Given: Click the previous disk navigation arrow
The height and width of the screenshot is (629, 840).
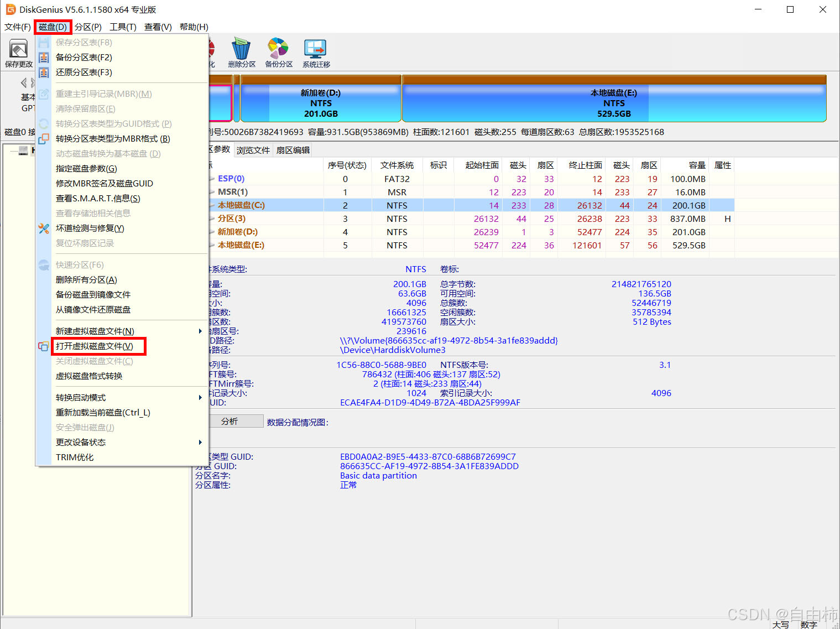Looking at the screenshot, I should pos(24,83).
